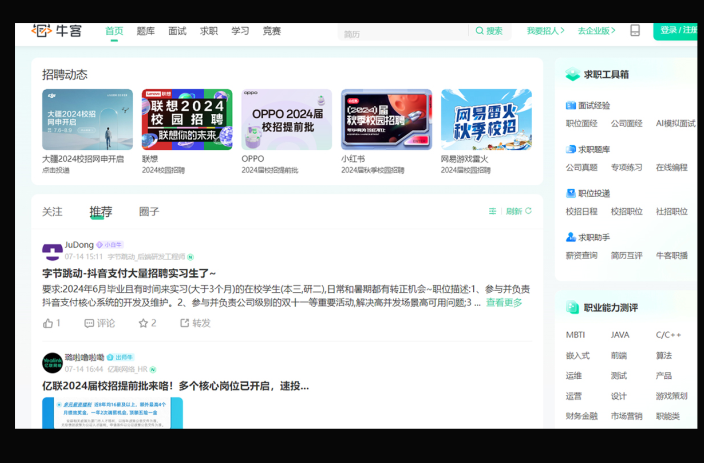The image size is (704, 463).
Task: Open the 求职 nav tab
Action: tap(209, 31)
